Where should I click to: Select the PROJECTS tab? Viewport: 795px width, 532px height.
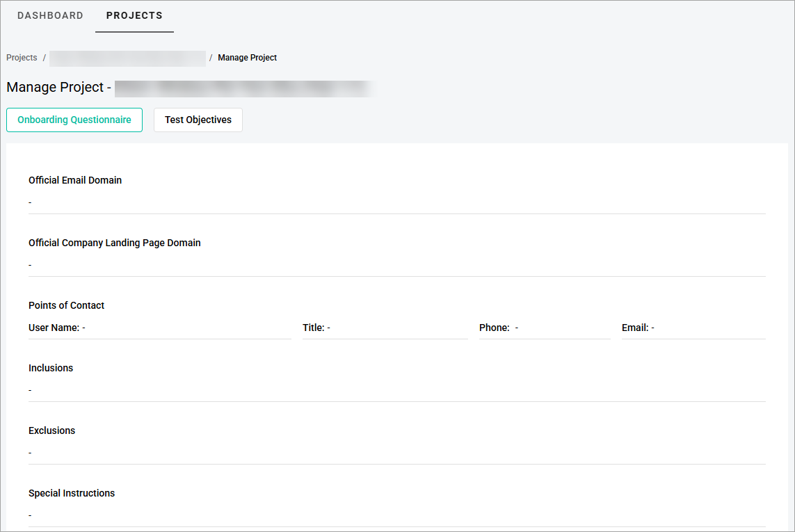click(134, 15)
